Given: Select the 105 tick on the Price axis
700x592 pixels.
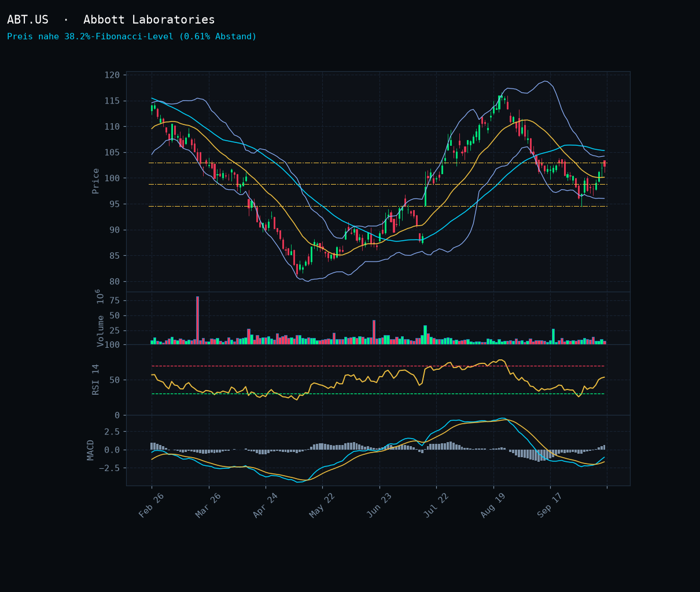Looking at the screenshot, I should 112,153.
